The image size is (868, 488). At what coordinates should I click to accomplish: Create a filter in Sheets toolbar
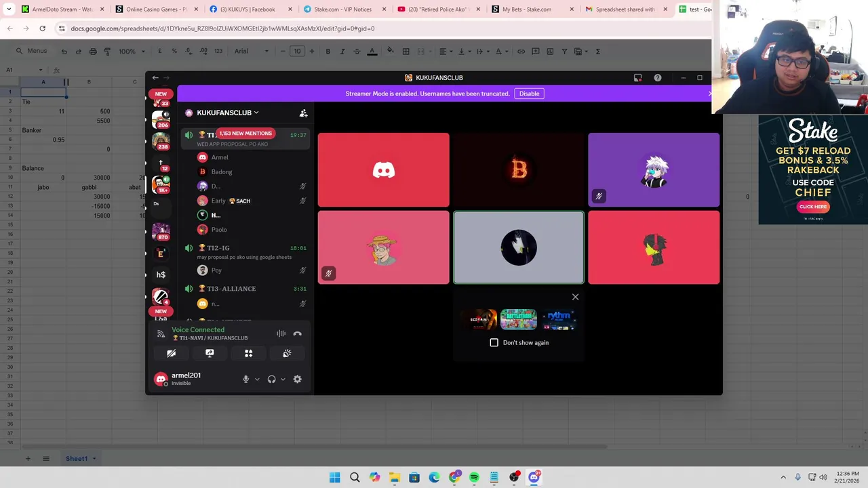(x=564, y=52)
